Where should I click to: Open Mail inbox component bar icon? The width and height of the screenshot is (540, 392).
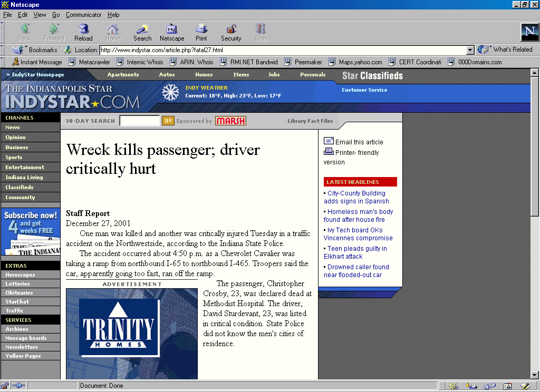[471, 386]
